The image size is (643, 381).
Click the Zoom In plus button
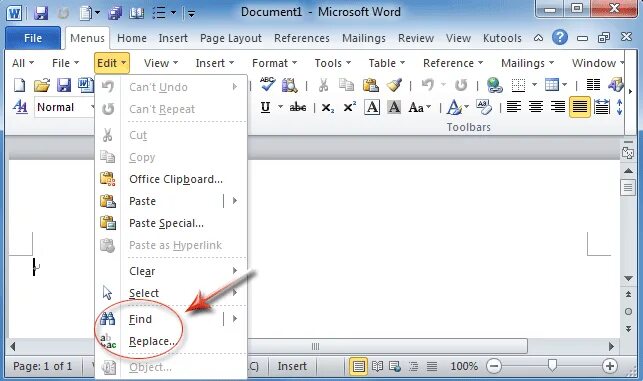(x=609, y=366)
